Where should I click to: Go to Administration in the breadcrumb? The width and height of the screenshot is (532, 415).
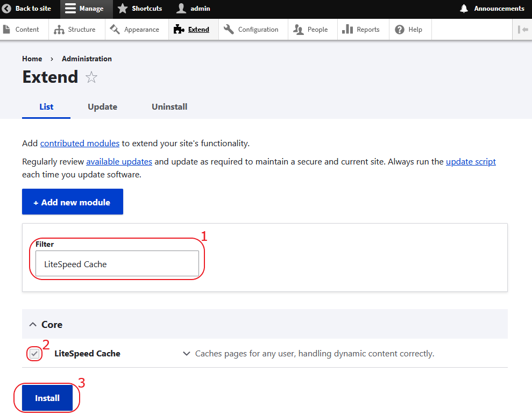coord(87,59)
